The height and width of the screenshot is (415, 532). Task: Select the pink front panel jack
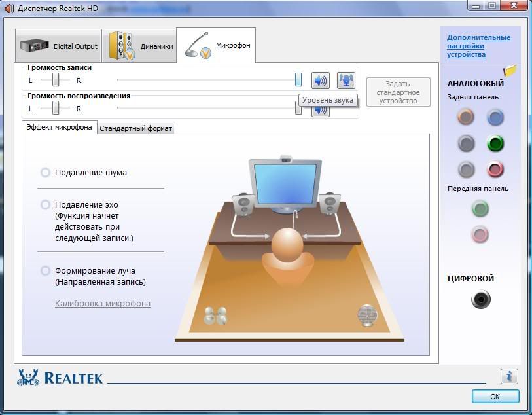tap(480, 234)
